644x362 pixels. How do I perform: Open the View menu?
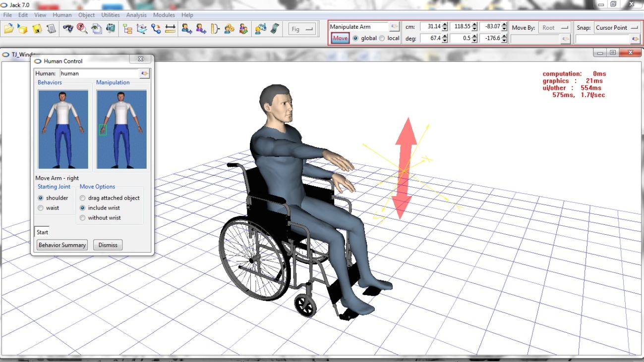(40, 15)
